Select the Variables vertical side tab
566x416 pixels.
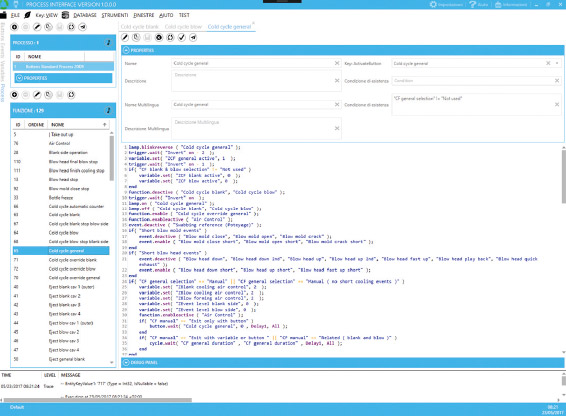pyautogui.click(x=3, y=71)
